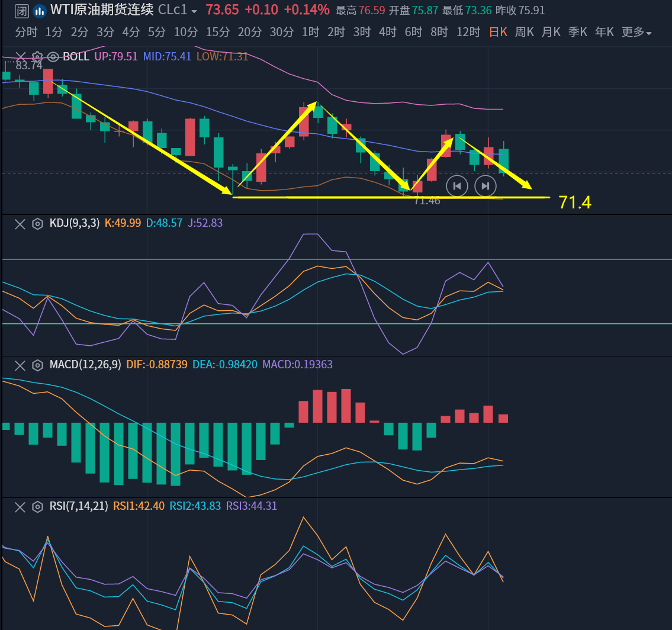Select the 2时 timeframe
Viewport: 672px width, 630px height.
coord(336,32)
